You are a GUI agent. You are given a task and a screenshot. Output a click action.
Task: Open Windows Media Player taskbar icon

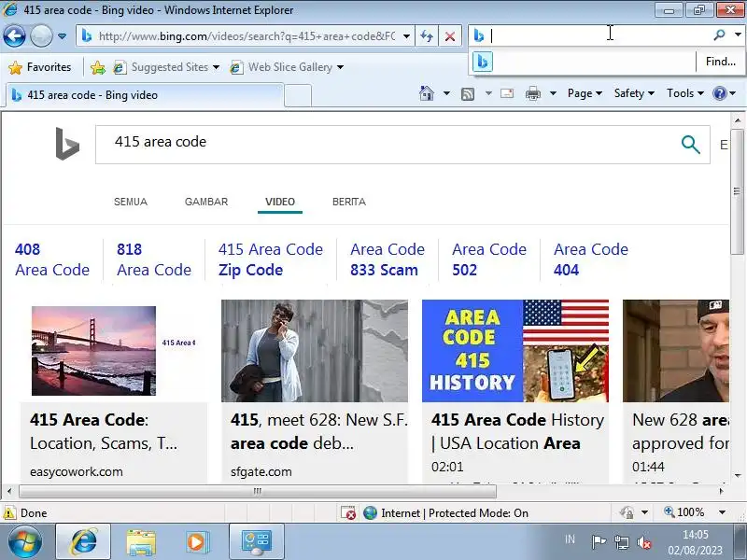[196, 542]
